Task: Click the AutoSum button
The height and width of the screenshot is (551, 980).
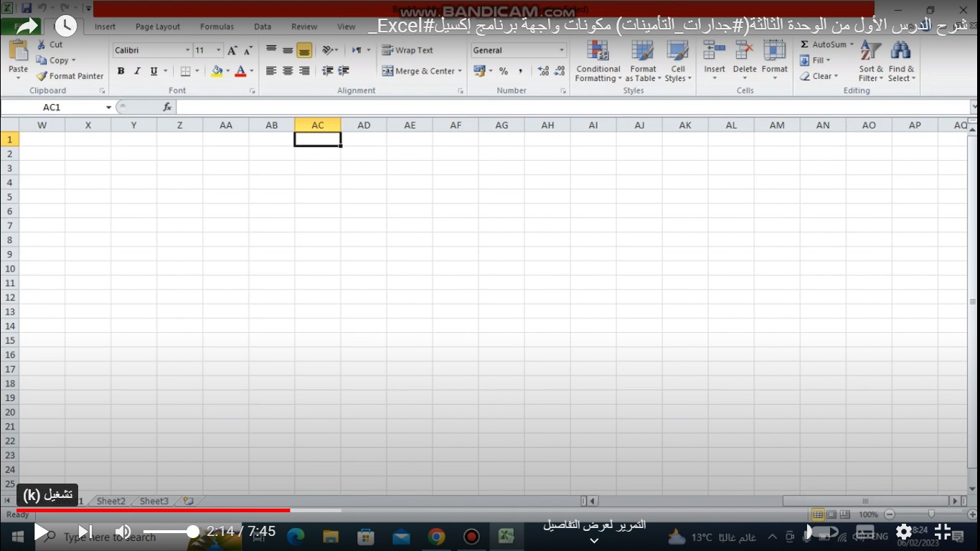Action: click(826, 44)
